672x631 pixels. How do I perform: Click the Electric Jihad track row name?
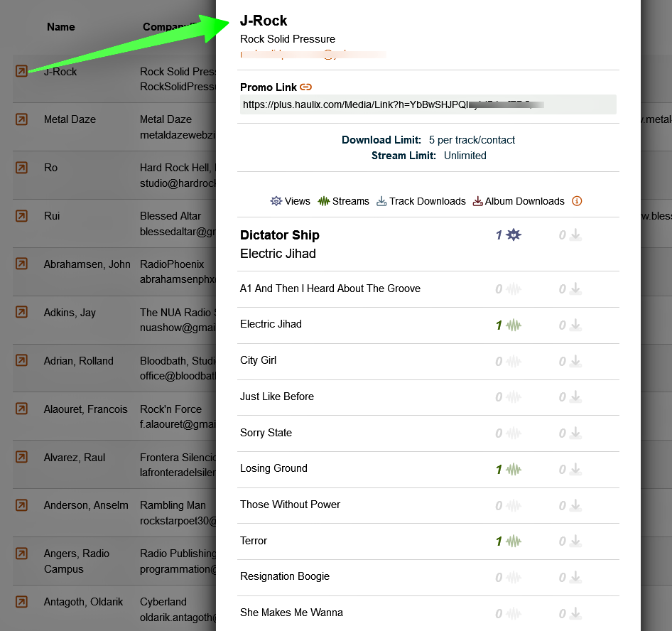click(271, 324)
